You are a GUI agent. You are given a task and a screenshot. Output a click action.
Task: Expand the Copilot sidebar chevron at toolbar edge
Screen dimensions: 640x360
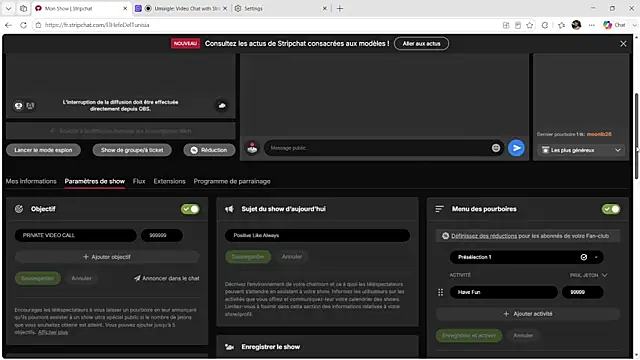point(634,25)
